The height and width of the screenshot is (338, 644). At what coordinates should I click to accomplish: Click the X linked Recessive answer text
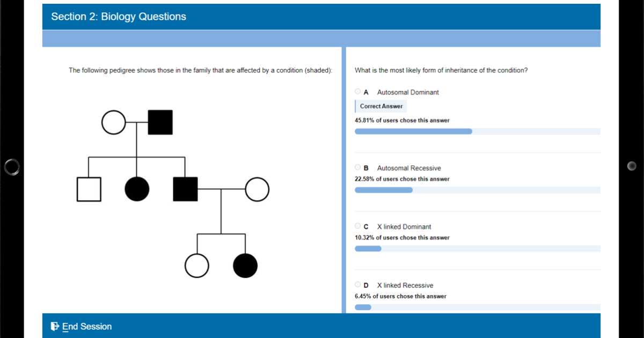click(x=405, y=285)
